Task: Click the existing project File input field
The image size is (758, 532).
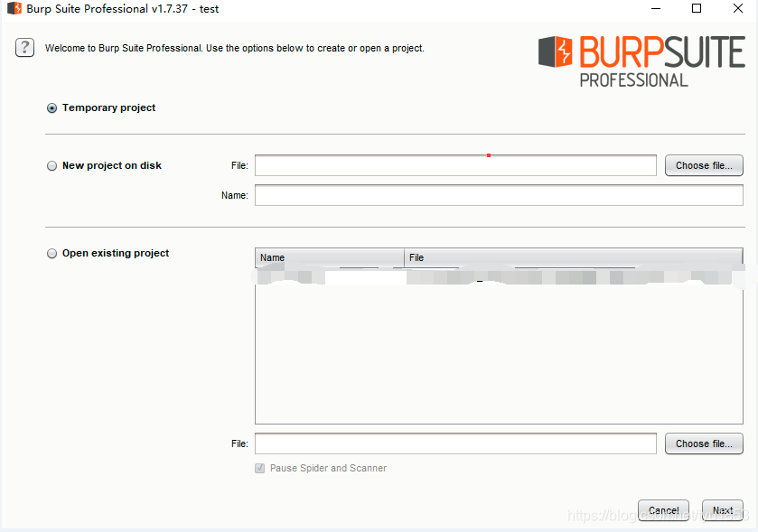Action: [455, 443]
